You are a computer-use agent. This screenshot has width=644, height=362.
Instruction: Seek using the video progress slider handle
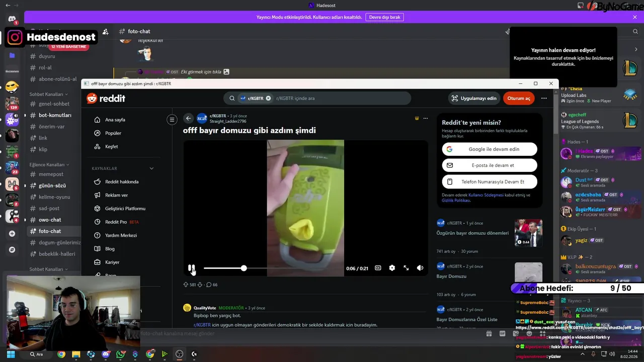244,268
